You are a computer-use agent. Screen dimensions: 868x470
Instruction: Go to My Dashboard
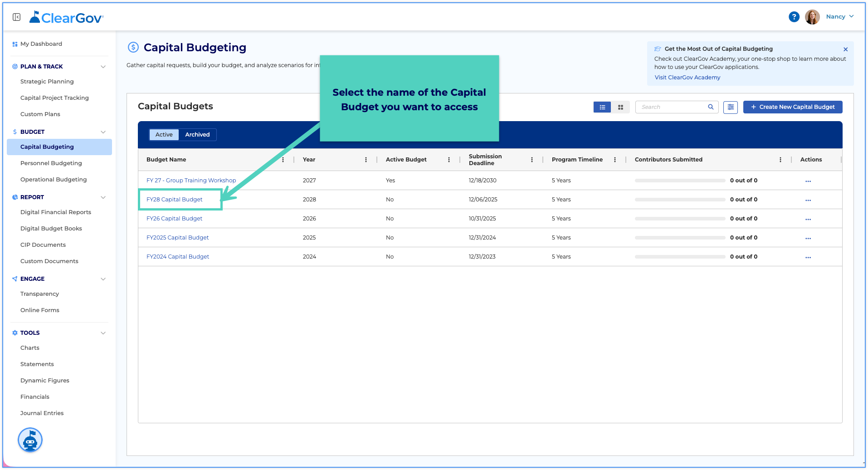coord(41,44)
